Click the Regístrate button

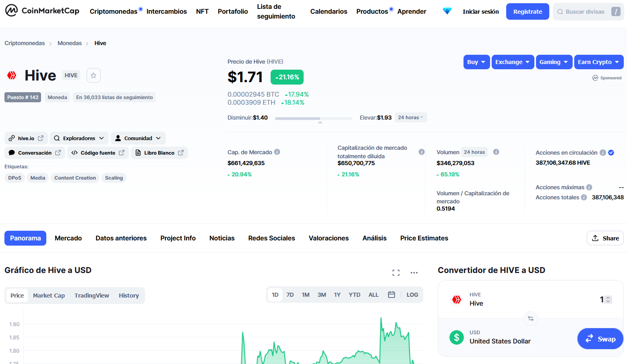[x=528, y=12]
